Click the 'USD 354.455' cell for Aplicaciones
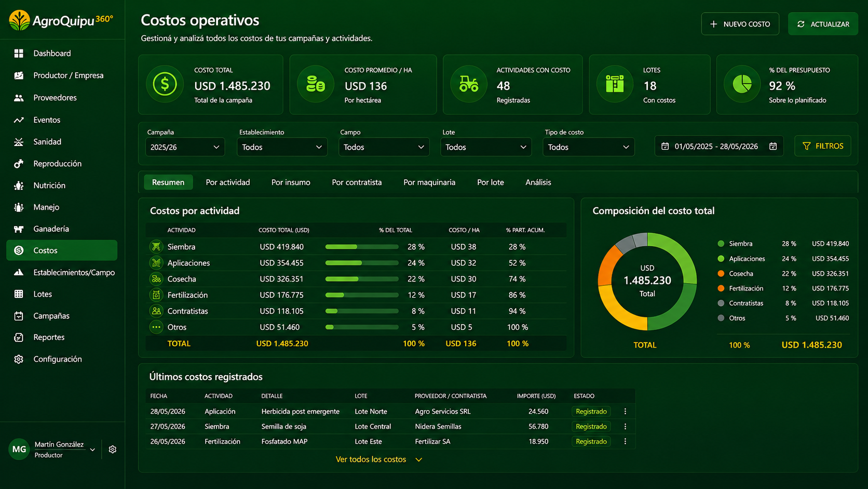Image resolution: width=868 pixels, height=489 pixels. [x=281, y=263]
